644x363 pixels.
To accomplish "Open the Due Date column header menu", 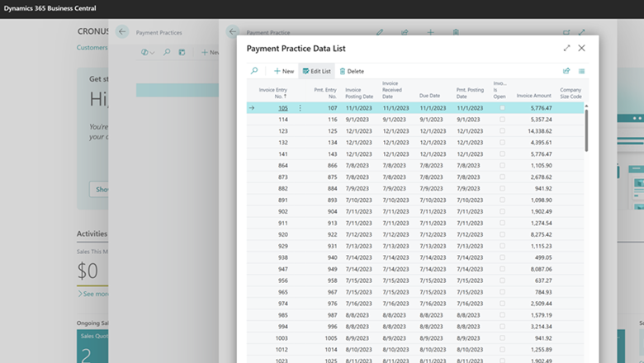I will click(x=429, y=96).
